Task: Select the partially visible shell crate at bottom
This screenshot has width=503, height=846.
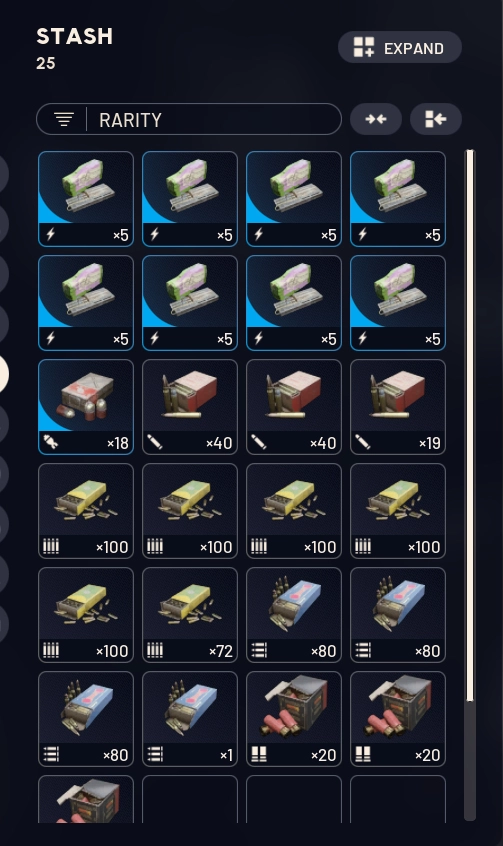Action: click(86, 800)
